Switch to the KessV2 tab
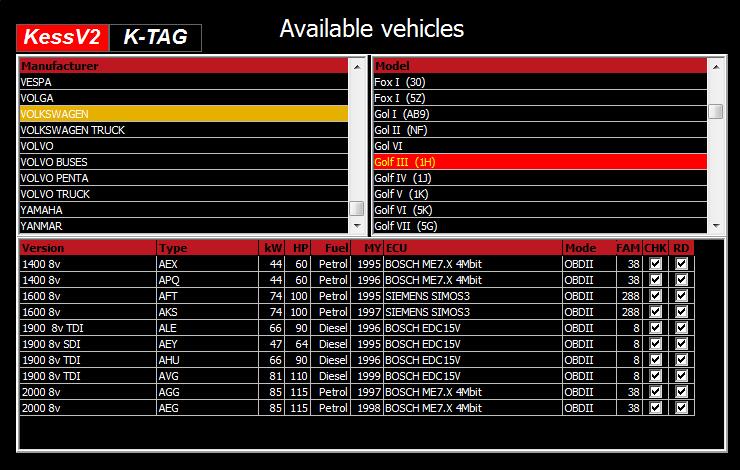740x470 pixels. [62, 37]
